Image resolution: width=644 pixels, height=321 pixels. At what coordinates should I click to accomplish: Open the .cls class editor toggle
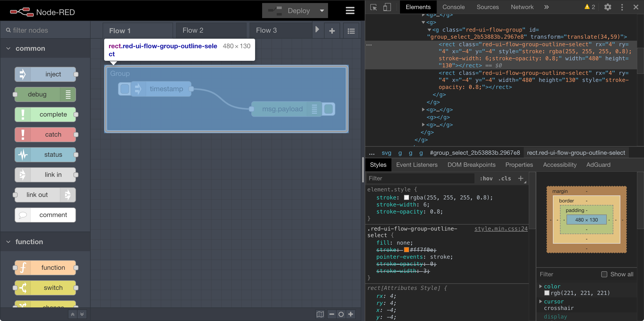point(504,178)
